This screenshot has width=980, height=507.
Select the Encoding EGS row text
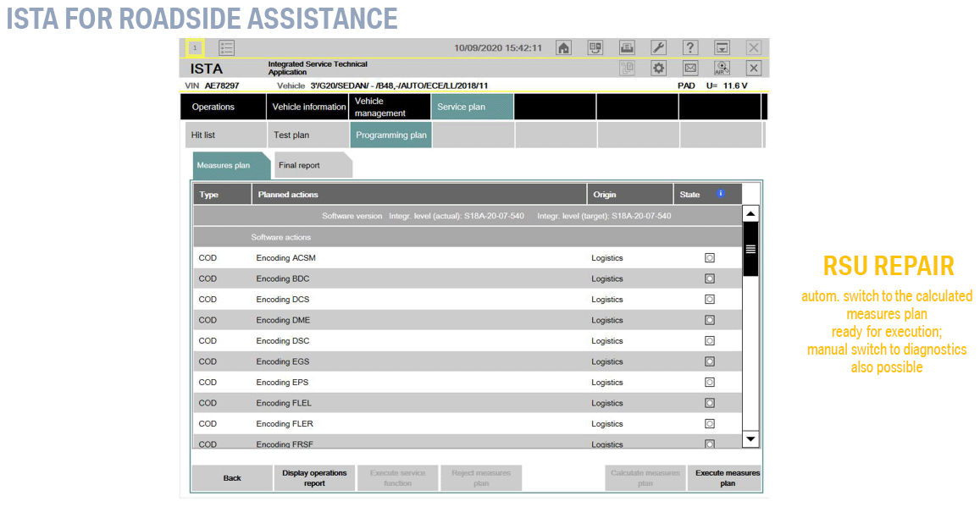click(x=283, y=361)
